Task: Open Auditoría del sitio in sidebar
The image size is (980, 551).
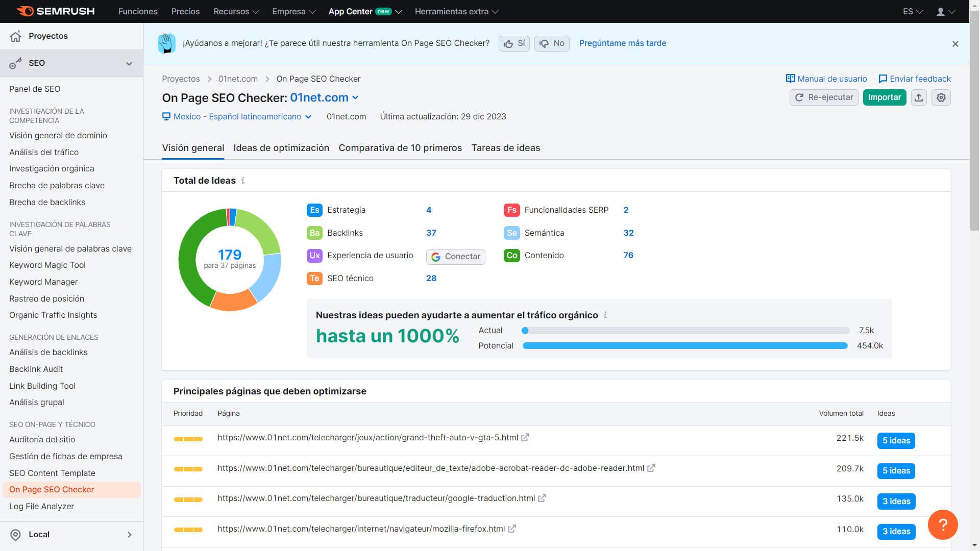Action: click(42, 440)
